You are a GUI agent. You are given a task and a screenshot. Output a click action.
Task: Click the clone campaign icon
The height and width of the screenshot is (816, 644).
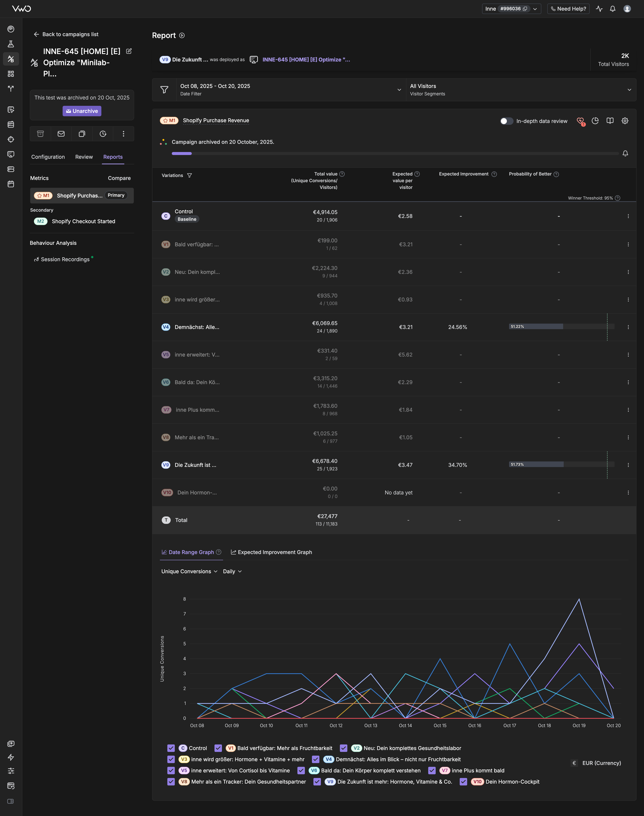(x=82, y=134)
